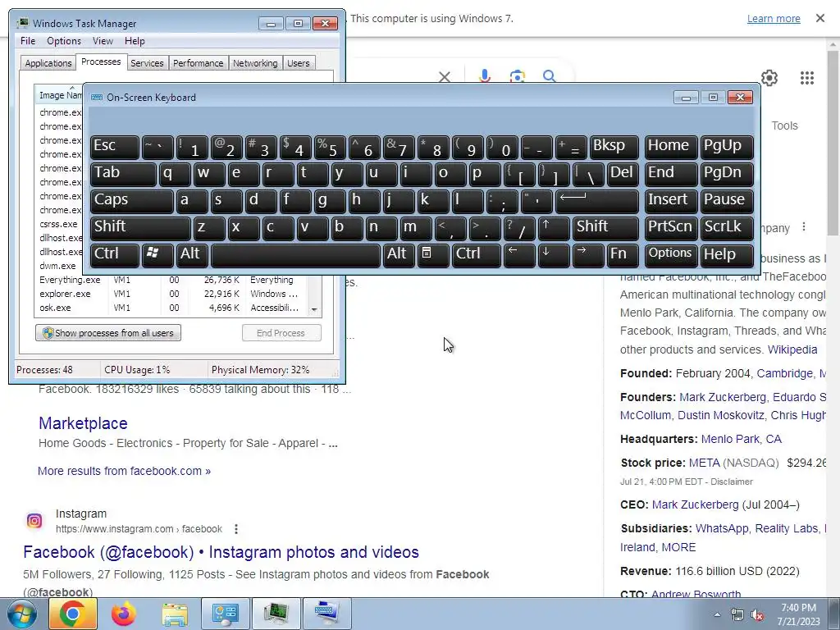The width and height of the screenshot is (840, 630).
Task: Open search Tools options
Action: click(x=784, y=126)
